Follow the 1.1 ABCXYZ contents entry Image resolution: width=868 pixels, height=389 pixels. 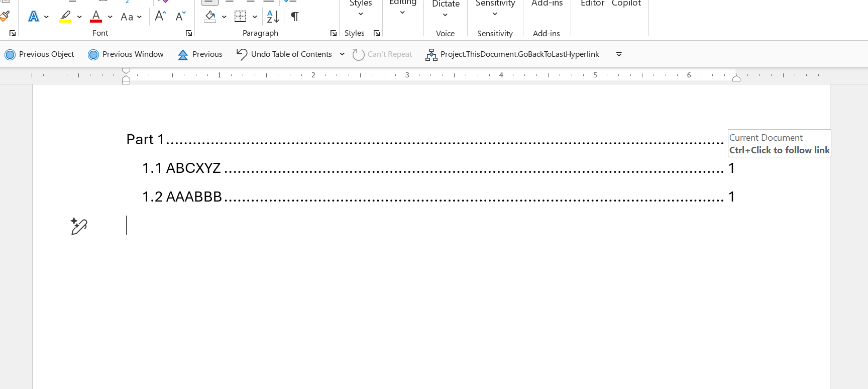[x=439, y=168]
